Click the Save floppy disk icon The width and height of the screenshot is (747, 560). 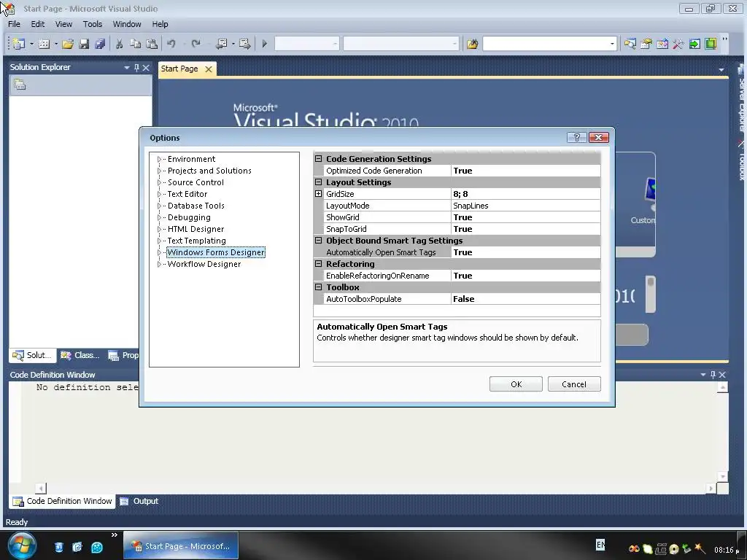point(84,44)
